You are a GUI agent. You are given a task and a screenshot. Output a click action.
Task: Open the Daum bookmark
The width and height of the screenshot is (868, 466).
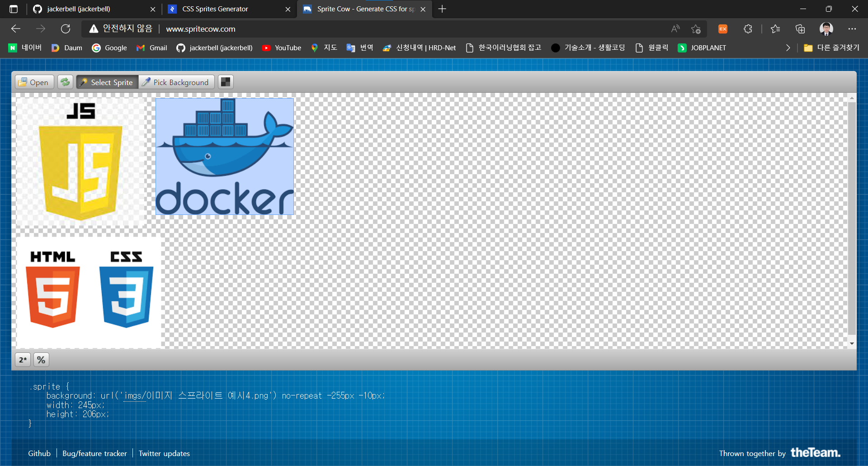(67, 48)
